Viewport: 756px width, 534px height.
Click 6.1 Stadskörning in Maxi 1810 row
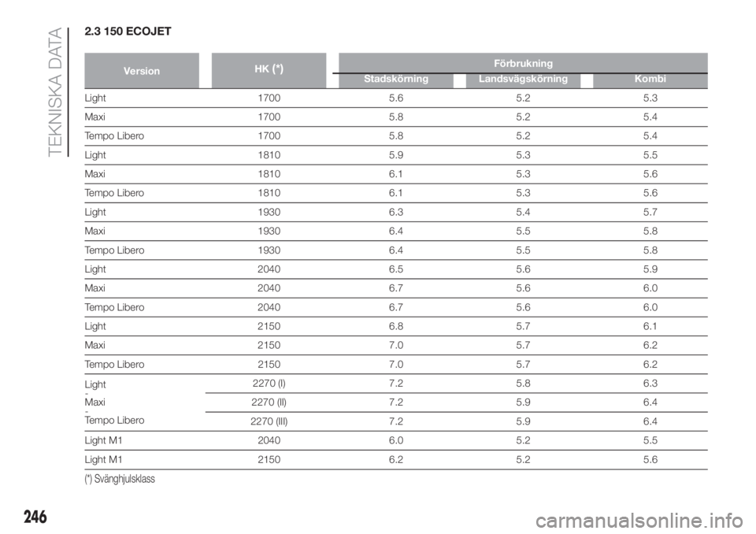pos(396,173)
